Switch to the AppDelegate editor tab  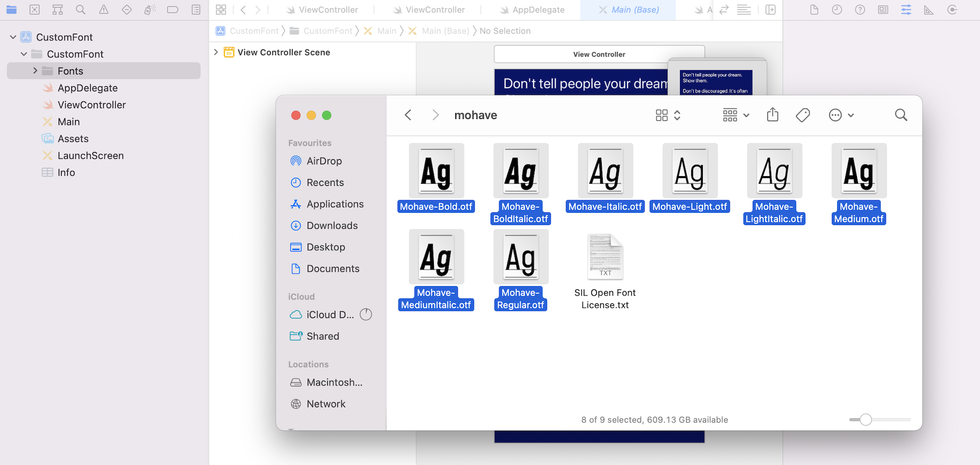coord(532,10)
